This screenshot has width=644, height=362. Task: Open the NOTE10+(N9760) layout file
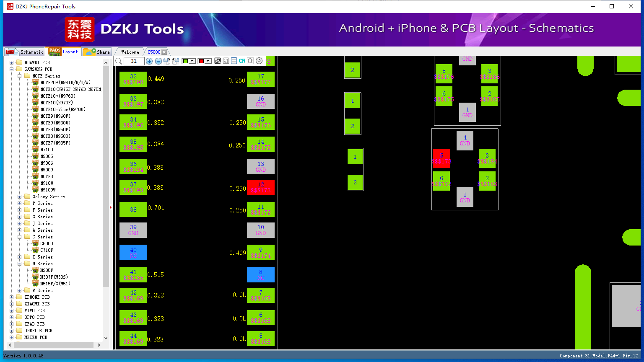pos(58,96)
